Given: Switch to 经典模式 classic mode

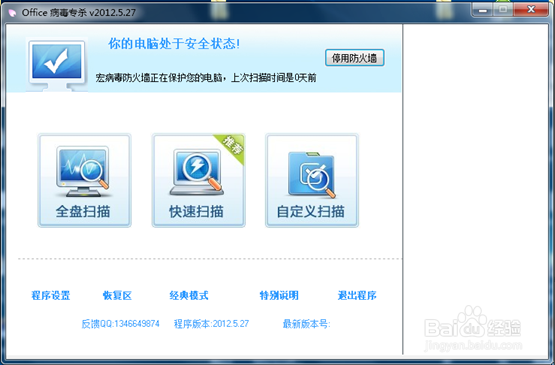Looking at the screenshot, I should 189,295.
